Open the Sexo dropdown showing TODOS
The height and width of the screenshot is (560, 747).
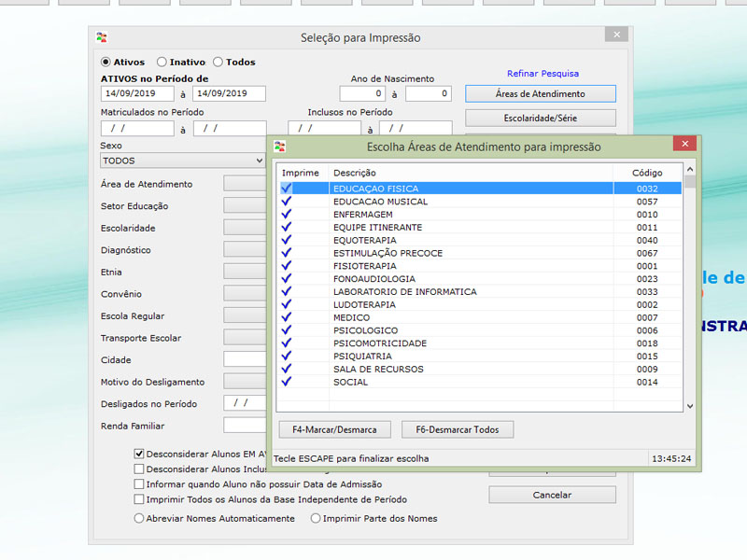click(183, 161)
